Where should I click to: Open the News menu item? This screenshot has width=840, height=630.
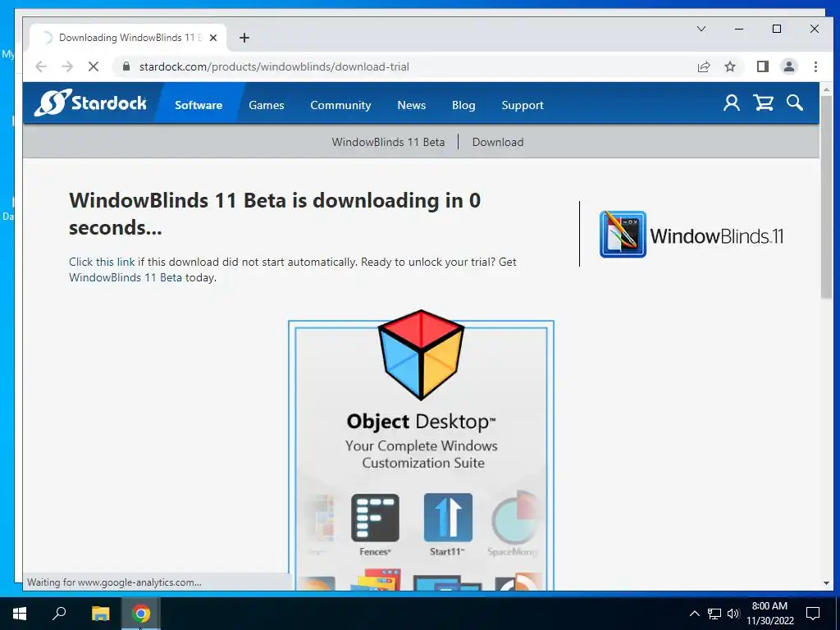[x=412, y=105]
